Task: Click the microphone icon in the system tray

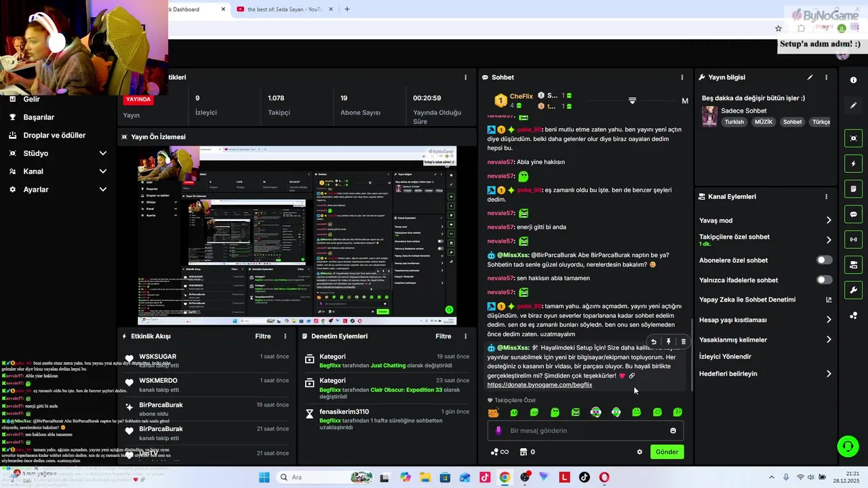Action: click(x=785, y=477)
